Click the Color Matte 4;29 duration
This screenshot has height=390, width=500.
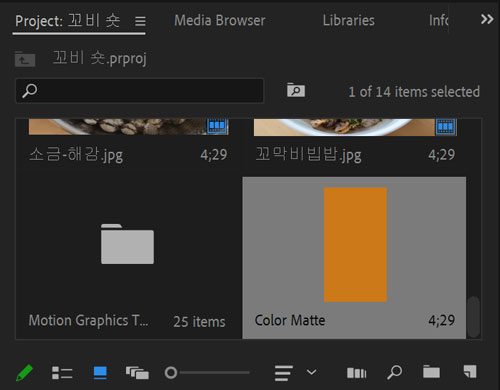click(442, 320)
